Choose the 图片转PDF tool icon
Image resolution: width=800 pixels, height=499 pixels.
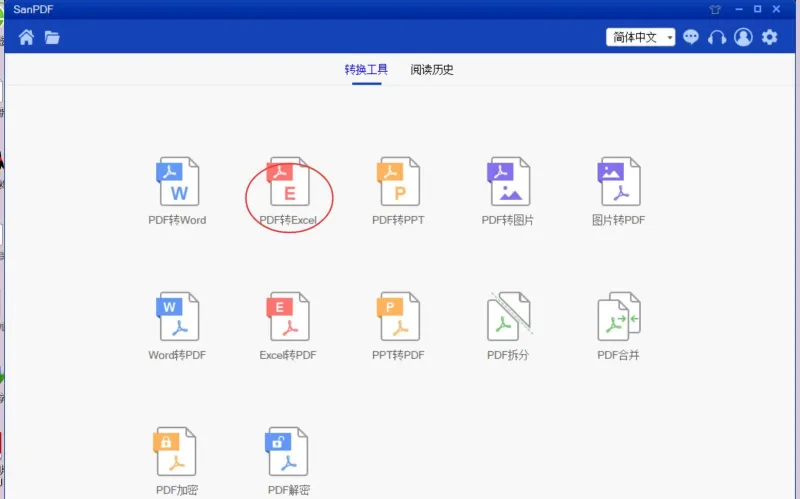coord(619,181)
